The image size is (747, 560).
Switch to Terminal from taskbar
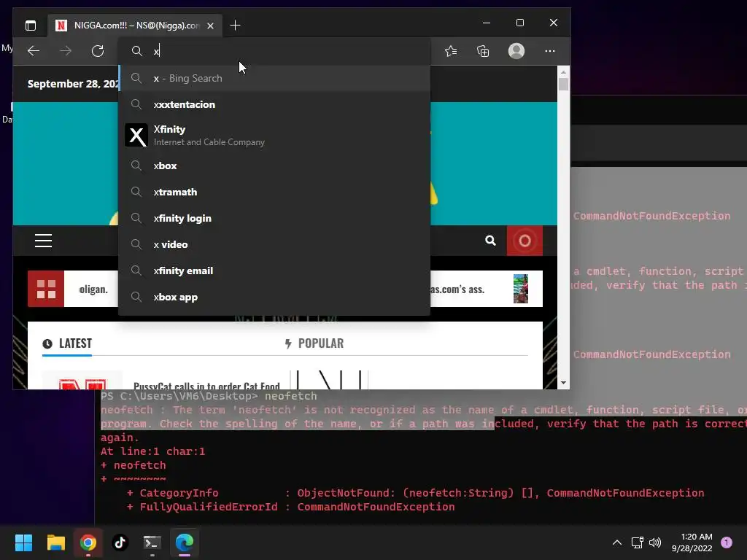(152, 542)
